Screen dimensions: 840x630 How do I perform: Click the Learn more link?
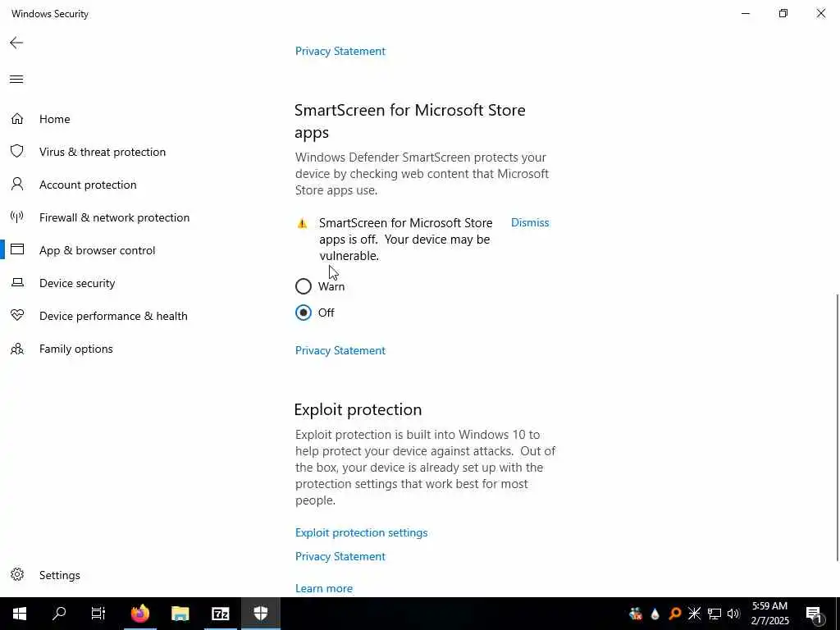point(323,588)
